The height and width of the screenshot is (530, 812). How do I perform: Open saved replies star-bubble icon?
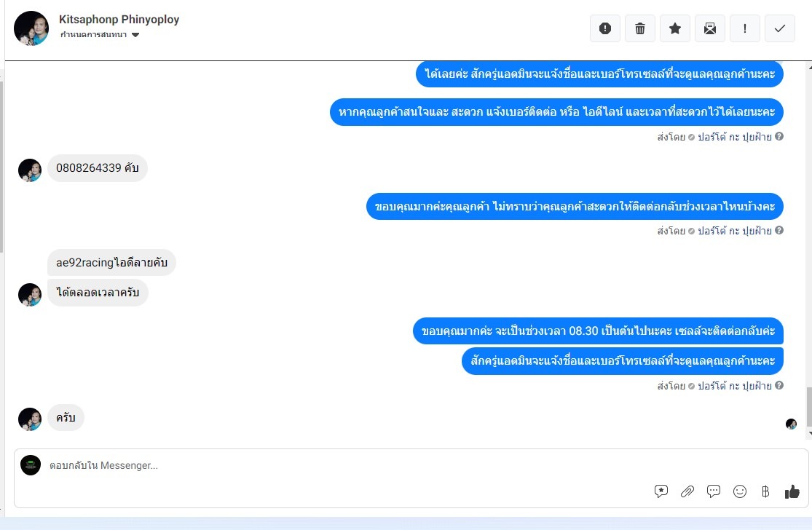(x=661, y=491)
